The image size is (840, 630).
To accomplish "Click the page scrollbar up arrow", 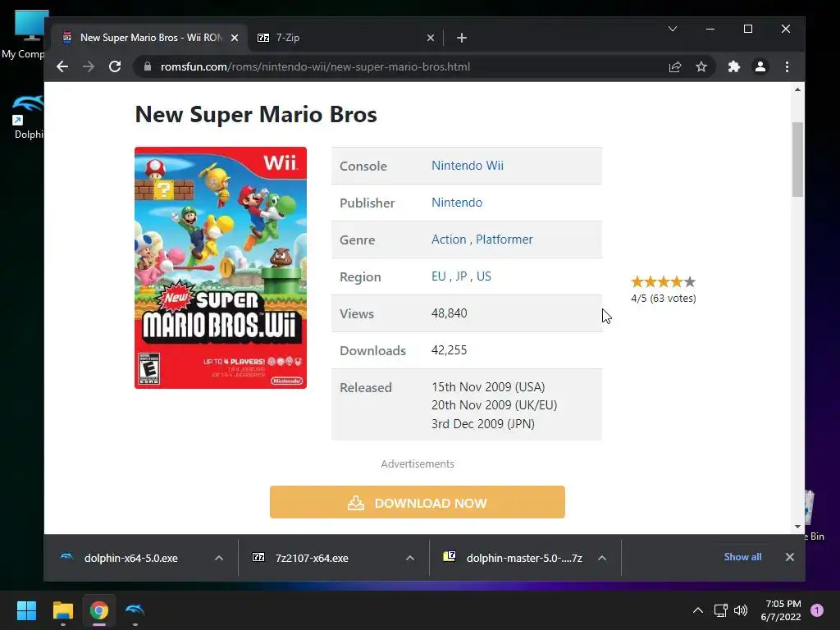I will click(797, 89).
